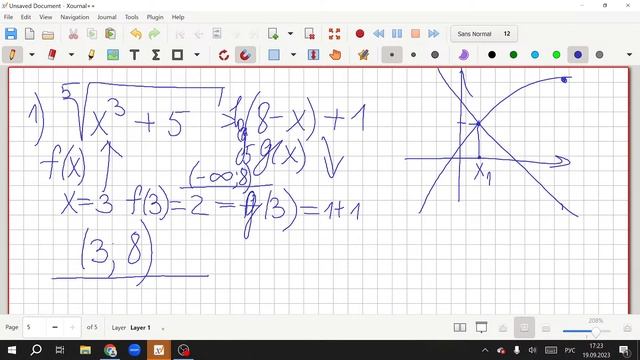The image size is (640, 360).
Task: Pick the dark blue pen color
Action: pyautogui.click(x=578, y=55)
